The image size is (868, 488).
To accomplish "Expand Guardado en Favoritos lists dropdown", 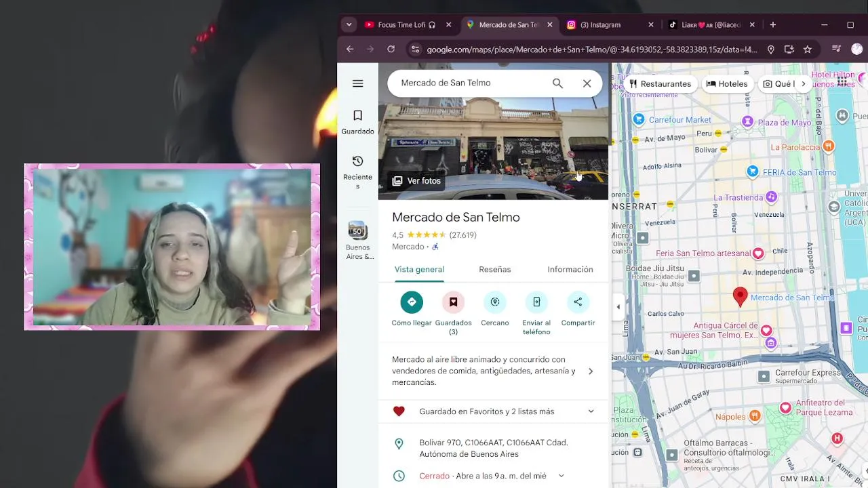I will click(591, 411).
